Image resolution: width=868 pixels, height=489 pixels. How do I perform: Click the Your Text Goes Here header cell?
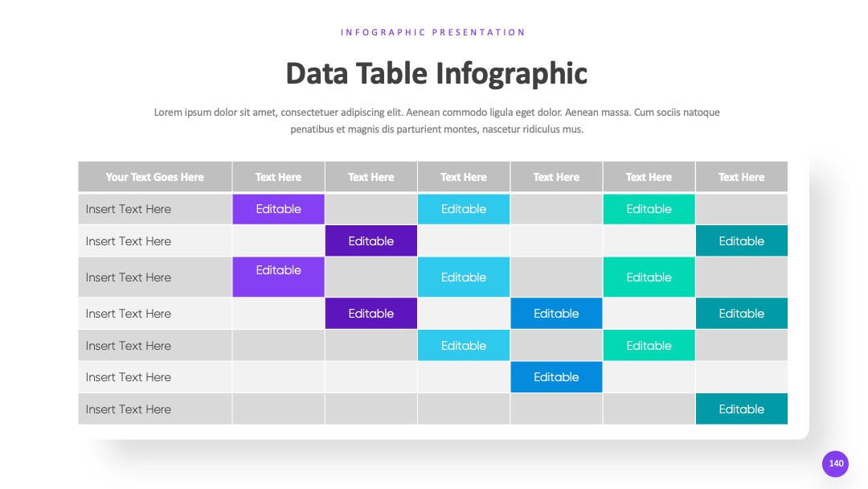pos(155,177)
